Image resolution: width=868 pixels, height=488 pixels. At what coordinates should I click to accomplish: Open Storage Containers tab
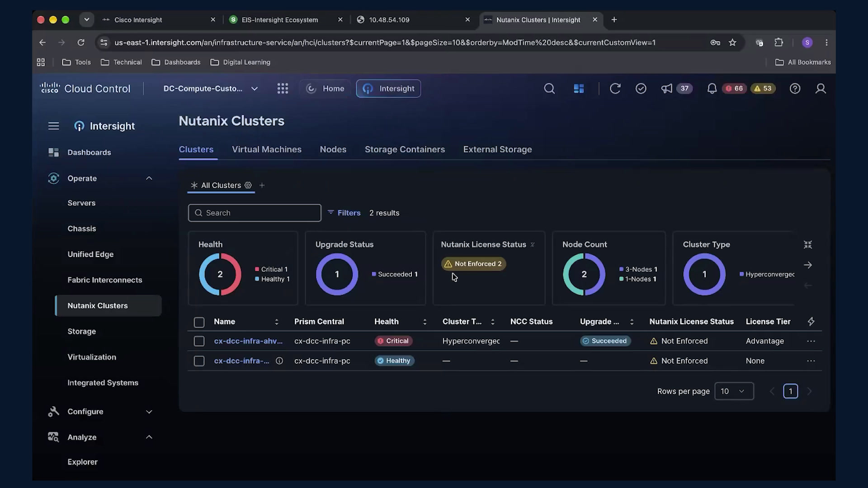405,150
